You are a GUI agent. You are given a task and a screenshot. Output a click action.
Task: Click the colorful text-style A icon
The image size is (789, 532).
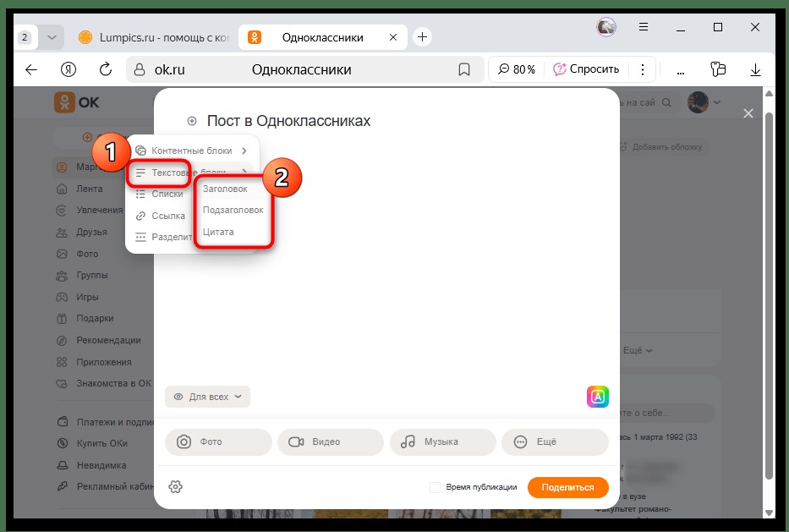(x=597, y=397)
